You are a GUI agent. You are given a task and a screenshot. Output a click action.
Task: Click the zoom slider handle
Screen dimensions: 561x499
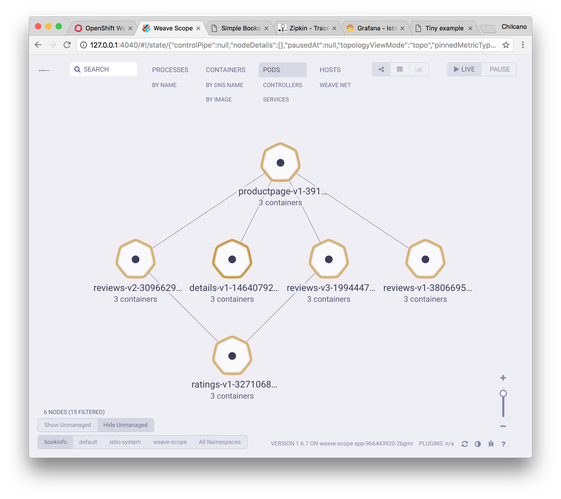point(503,393)
